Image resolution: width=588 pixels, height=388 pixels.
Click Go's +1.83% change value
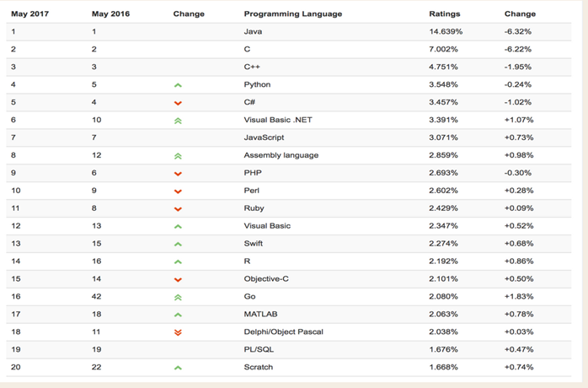coord(519,296)
